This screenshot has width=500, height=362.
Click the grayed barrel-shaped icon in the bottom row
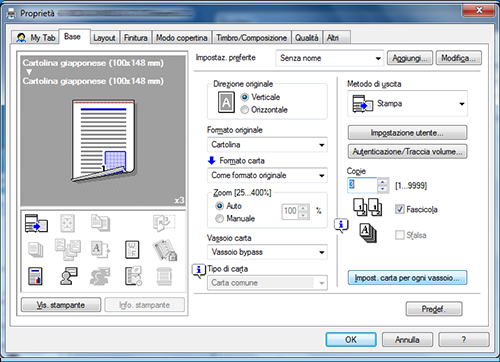[x=164, y=276]
